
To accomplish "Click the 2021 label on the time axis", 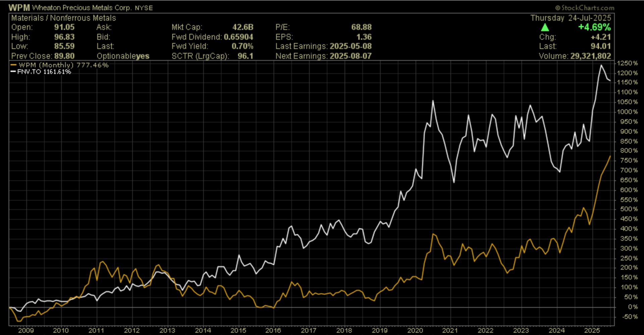I will click(450, 330).
